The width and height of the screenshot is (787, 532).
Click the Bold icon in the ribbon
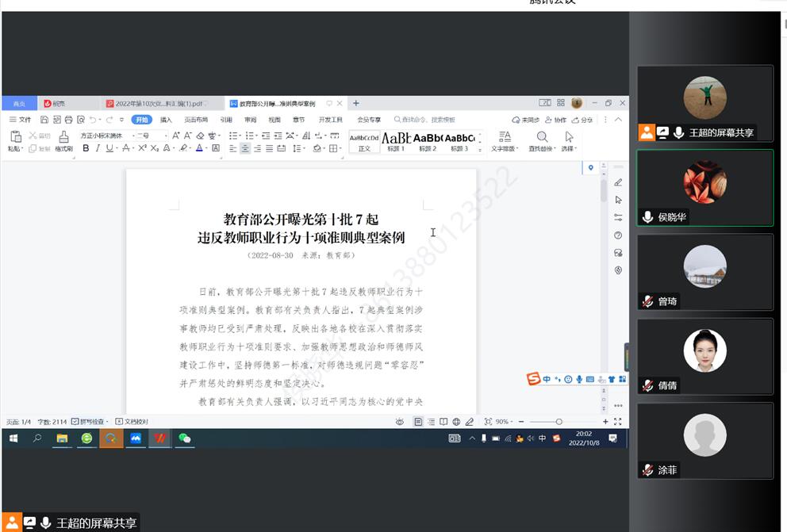[x=86, y=148]
